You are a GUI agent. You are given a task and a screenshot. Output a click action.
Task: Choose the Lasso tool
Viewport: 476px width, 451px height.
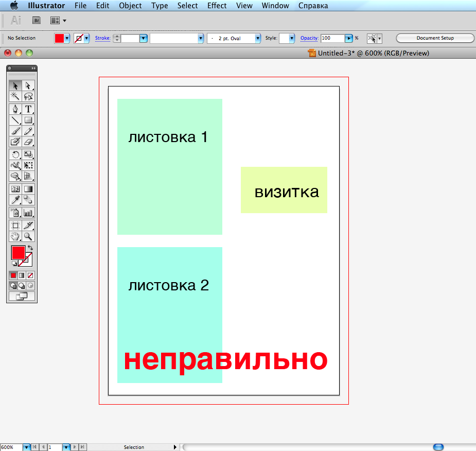28,96
